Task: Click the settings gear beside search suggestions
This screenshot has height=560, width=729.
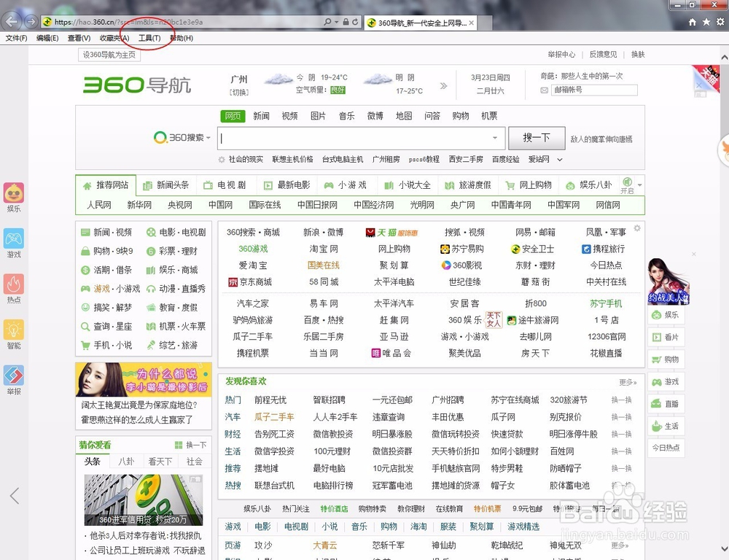Action: 222,160
